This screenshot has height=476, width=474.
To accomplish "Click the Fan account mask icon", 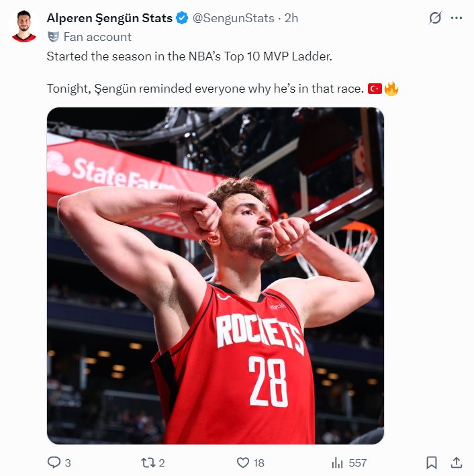I will (53, 37).
